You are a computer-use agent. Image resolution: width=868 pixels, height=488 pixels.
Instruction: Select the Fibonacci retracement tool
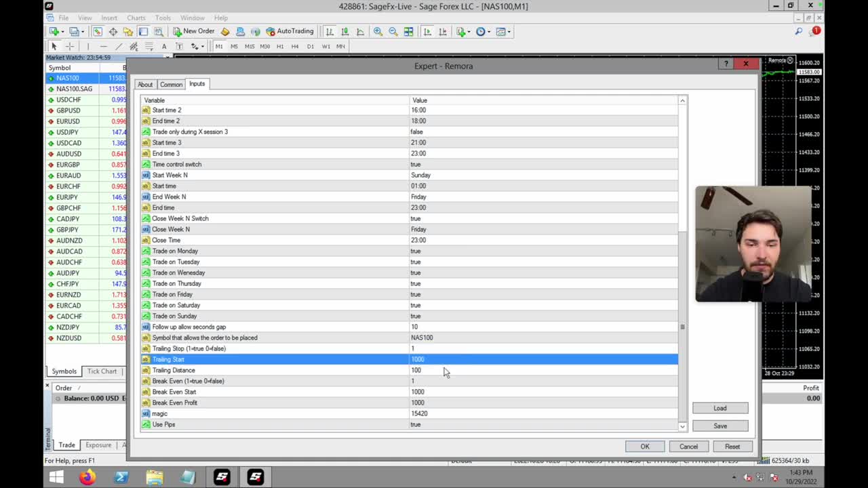click(x=149, y=46)
